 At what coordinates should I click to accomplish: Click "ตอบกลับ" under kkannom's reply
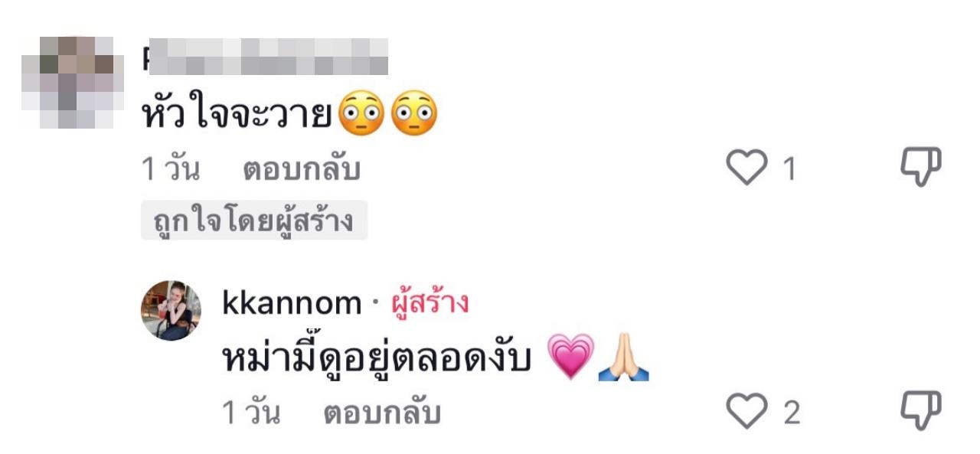pyautogui.click(x=382, y=414)
